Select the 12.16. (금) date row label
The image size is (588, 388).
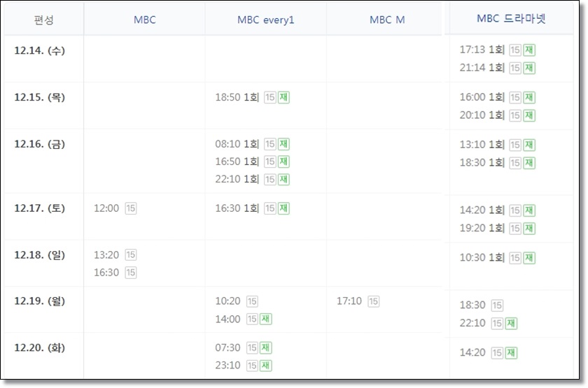(39, 144)
